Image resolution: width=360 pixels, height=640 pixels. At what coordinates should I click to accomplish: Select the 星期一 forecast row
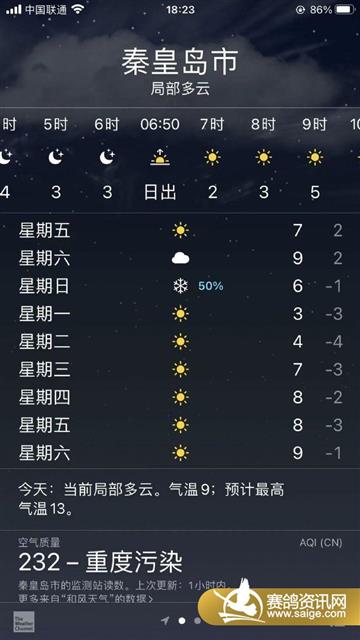pyautogui.click(x=180, y=314)
